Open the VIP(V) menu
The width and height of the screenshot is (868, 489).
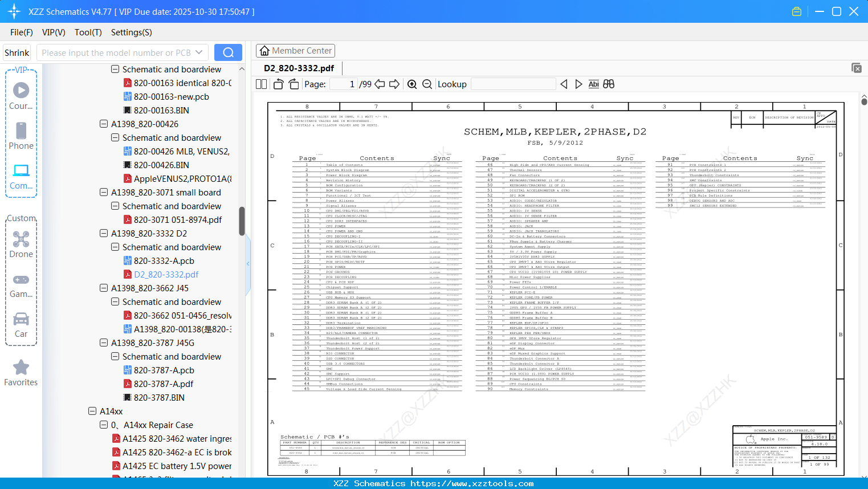click(x=54, y=32)
